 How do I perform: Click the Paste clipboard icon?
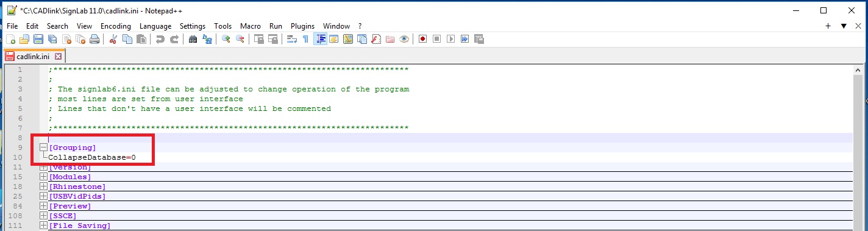click(x=141, y=39)
